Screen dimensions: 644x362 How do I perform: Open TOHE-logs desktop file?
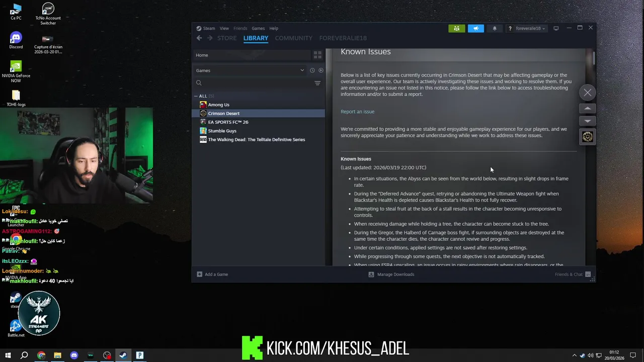16,99
